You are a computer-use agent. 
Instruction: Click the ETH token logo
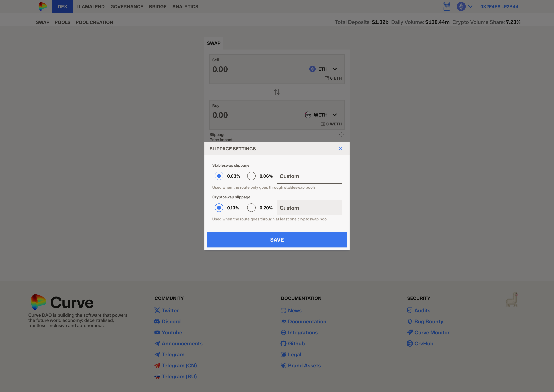(x=312, y=69)
